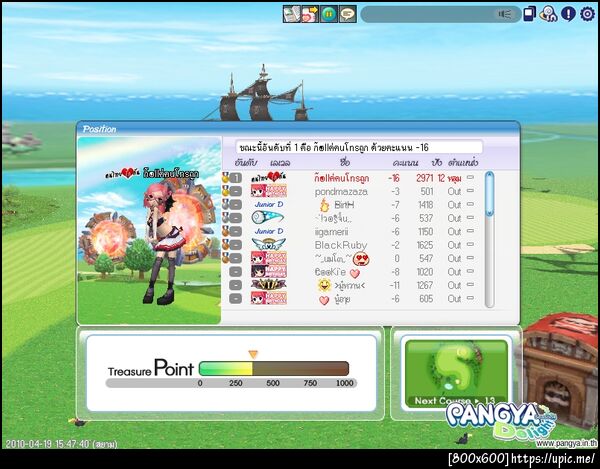The width and height of the screenshot is (600, 469).
Task: Click the VIP badge on the 1267 row
Action: (x=269, y=285)
